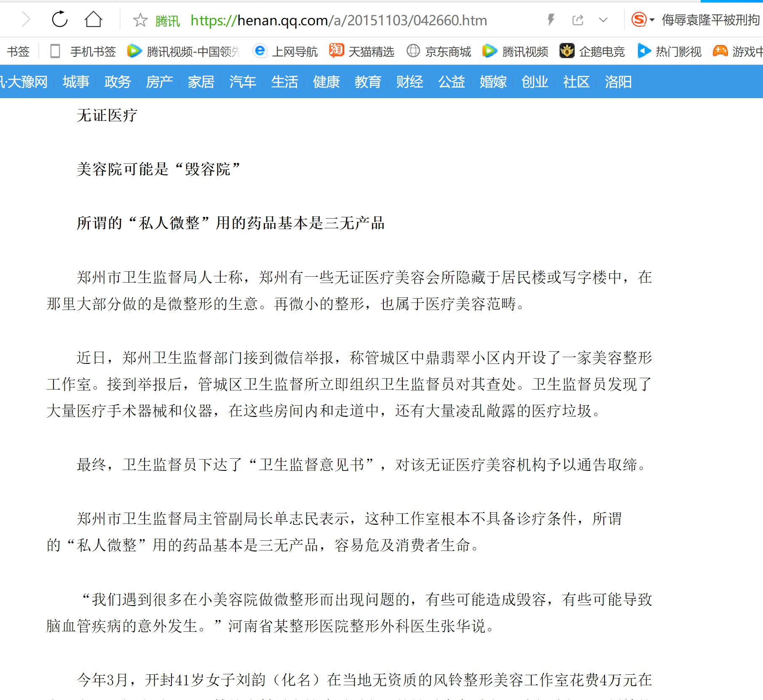Click the heading 美容院可能是"毁容院"

pos(158,169)
